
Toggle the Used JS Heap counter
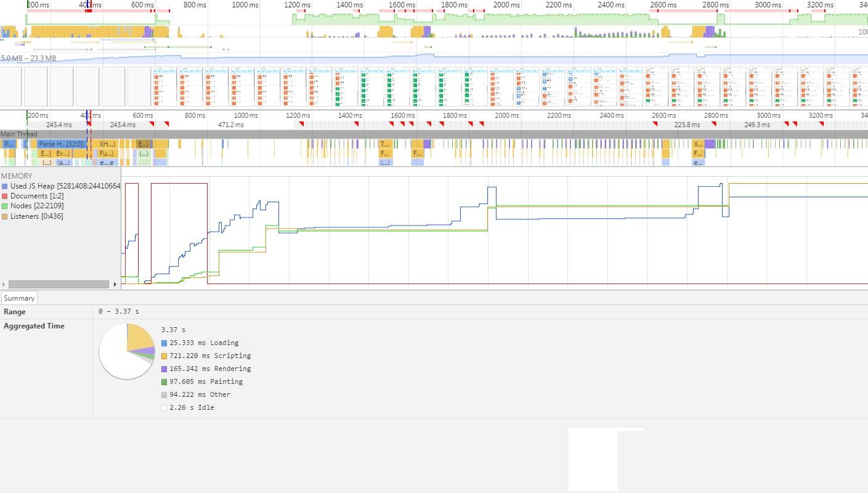tap(5, 186)
